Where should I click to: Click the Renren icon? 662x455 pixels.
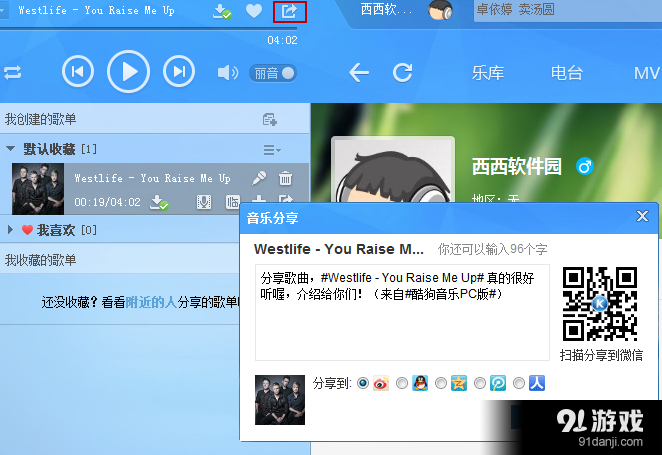(x=537, y=383)
